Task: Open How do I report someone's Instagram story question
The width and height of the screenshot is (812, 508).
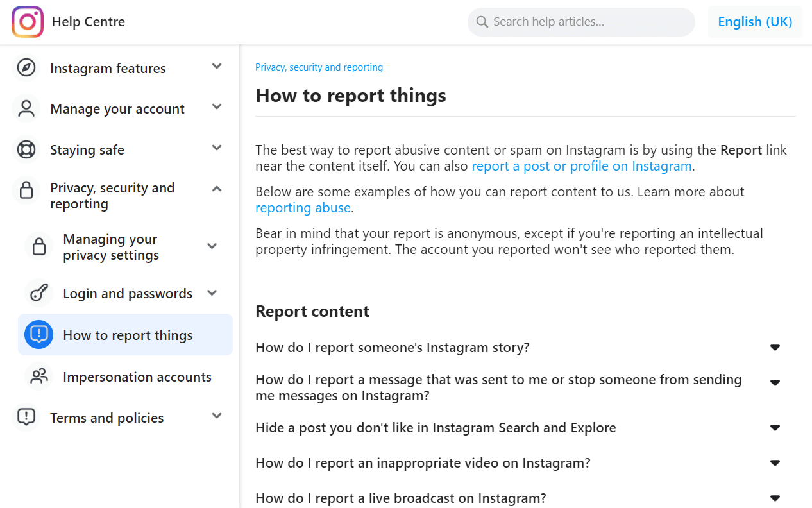Action: point(393,348)
